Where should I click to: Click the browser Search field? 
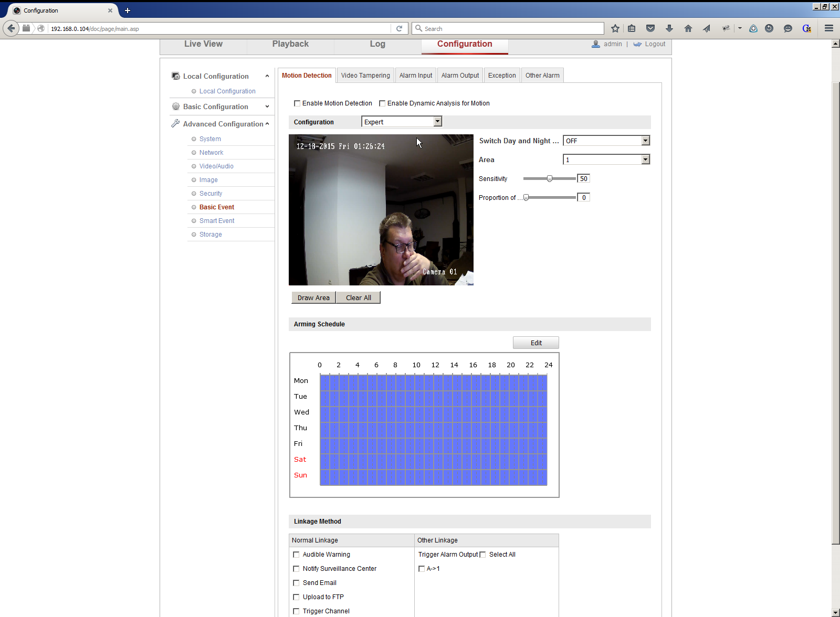click(x=508, y=28)
